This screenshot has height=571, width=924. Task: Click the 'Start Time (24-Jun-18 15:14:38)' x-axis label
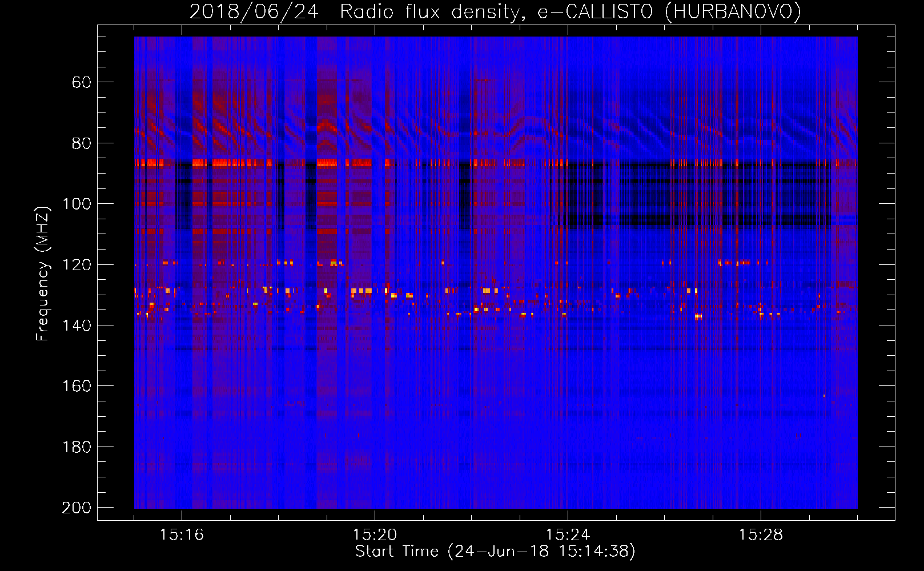click(495, 552)
